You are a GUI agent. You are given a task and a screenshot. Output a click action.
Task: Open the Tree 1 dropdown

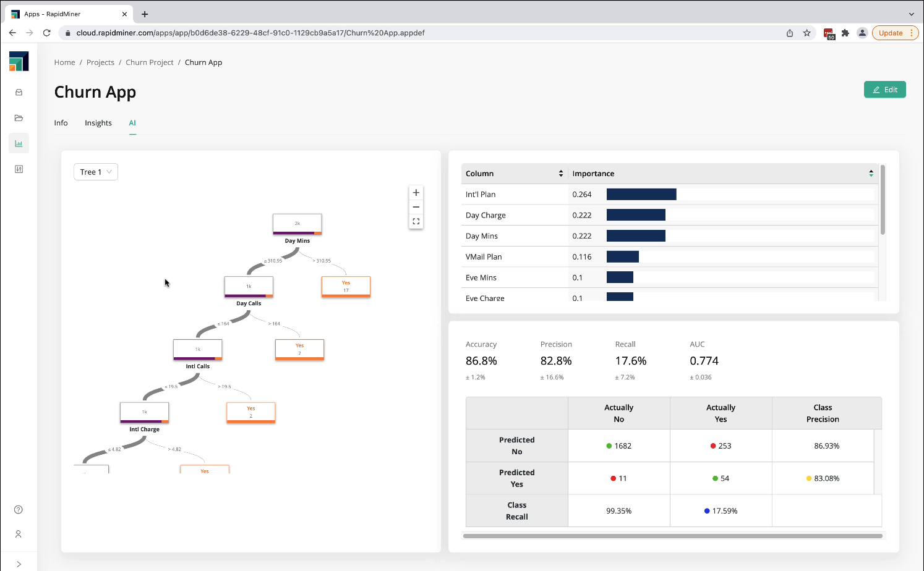pyautogui.click(x=96, y=172)
